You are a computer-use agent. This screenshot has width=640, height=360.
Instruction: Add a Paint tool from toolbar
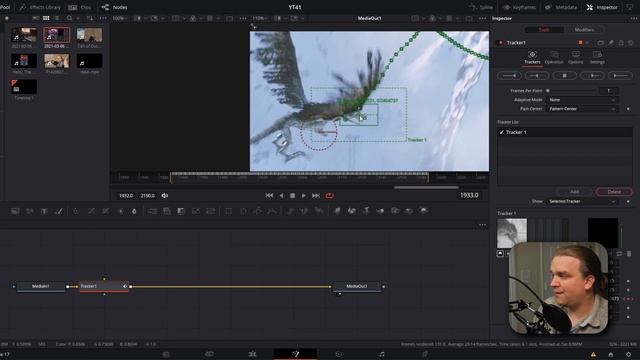click(59, 211)
